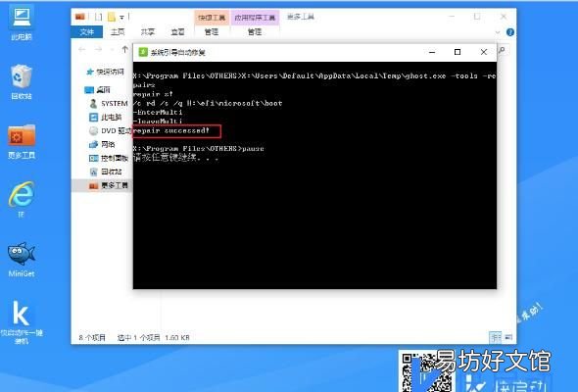The width and height of the screenshot is (578, 392).
Task: Select DVD drive in navigation pane
Action: click(x=111, y=131)
